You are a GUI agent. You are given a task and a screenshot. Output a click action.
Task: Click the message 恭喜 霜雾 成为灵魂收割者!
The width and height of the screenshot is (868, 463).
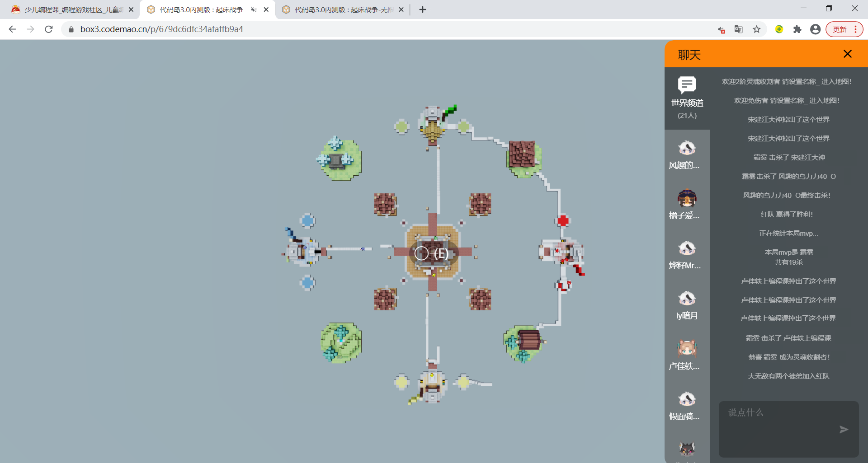click(789, 357)
